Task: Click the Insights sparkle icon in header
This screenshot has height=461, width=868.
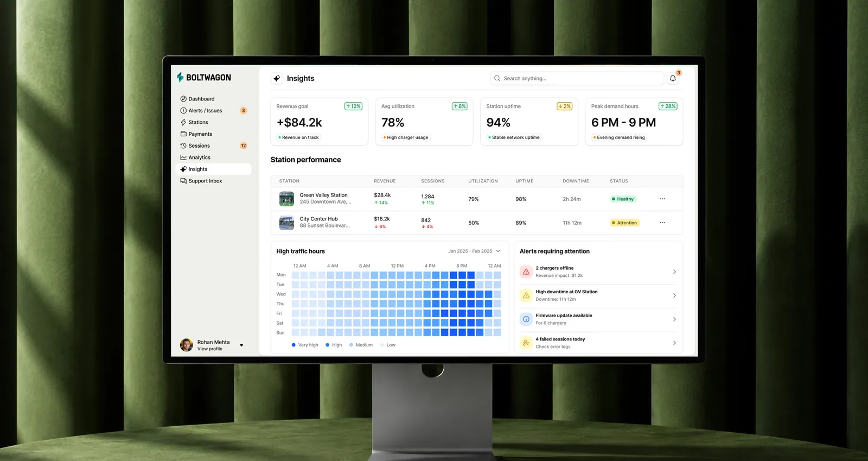Action: 277,78
